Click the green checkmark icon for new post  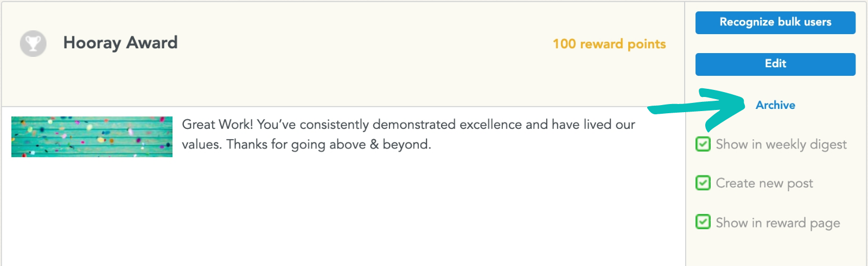click(x=703, y=183)
